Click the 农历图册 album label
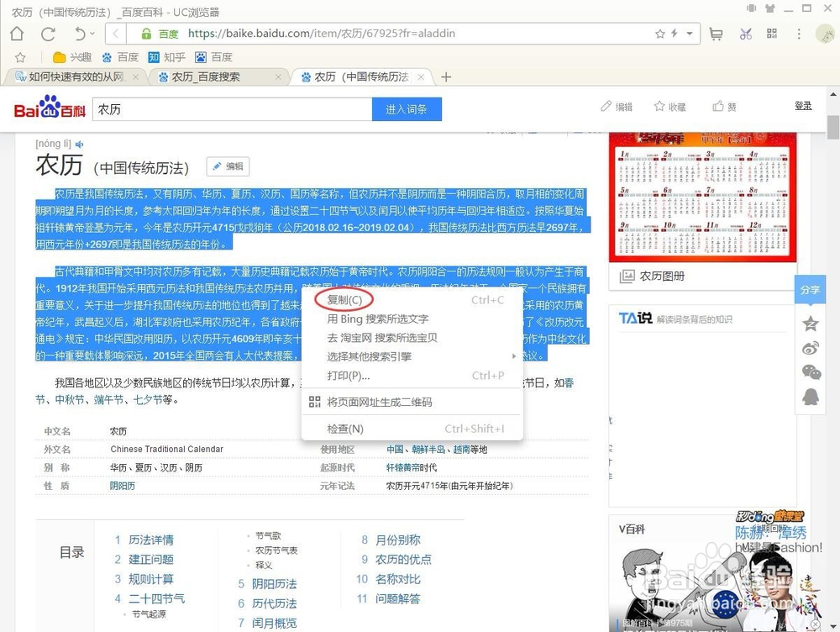 pos(662,276)
